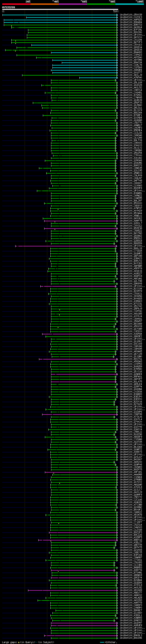Select hit label UniRef100_Q6YVI0

coord(131,37)
